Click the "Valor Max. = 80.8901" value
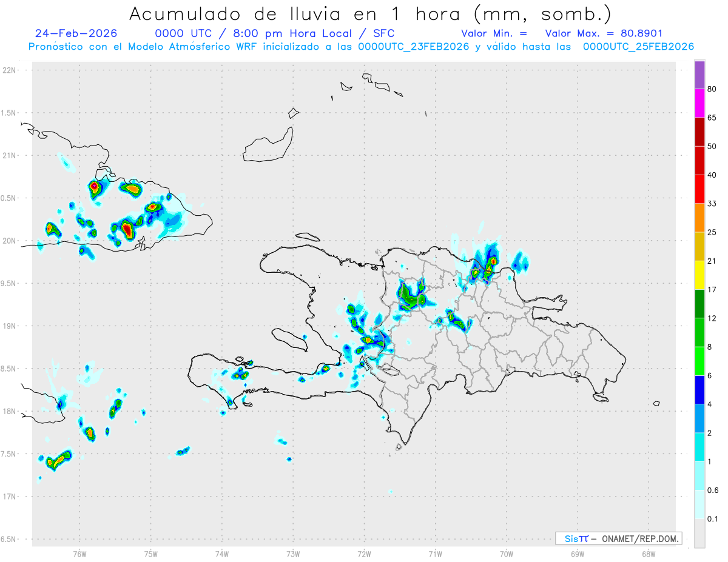 (604, 33)
